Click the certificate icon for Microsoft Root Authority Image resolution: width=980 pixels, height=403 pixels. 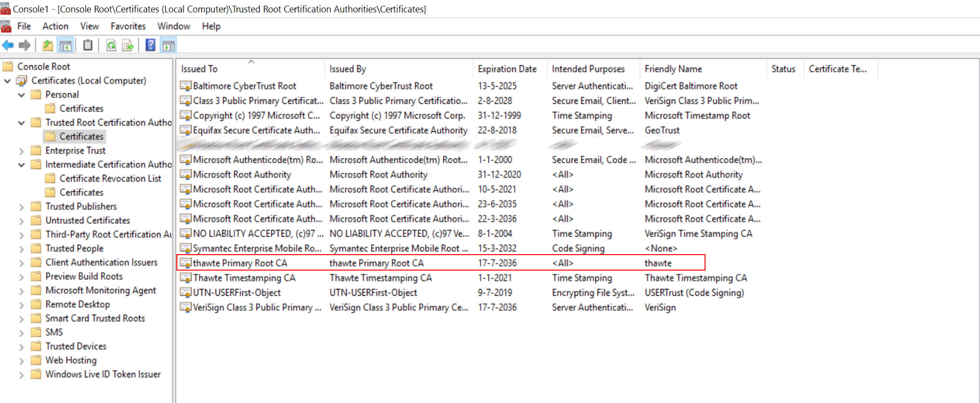click(186, 175)
